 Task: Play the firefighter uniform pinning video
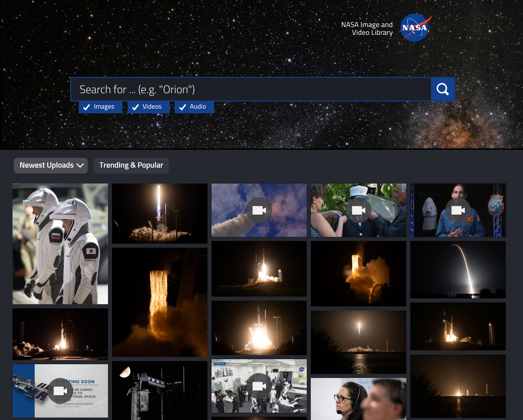pyautogui.click(x=358, y=210)
